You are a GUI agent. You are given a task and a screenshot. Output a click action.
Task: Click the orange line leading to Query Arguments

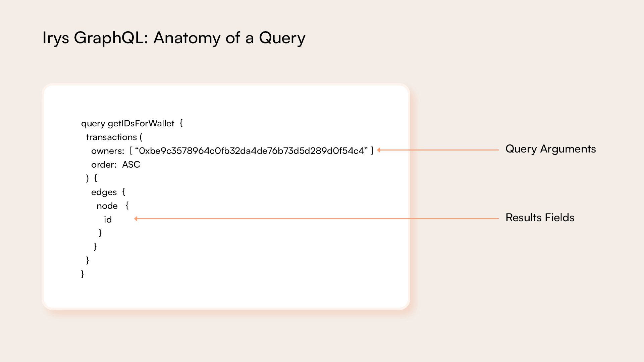tap(439, 150)
